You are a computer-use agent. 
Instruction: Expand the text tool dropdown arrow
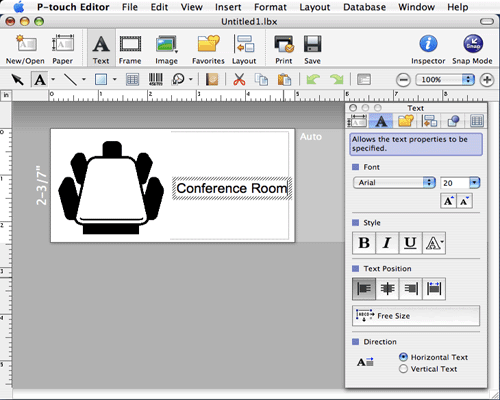[53, 80]
